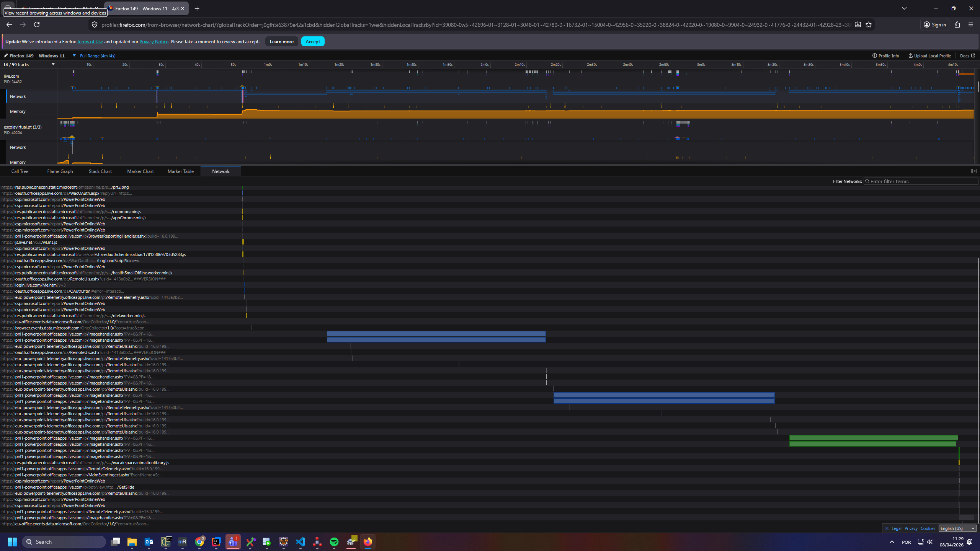
Task: Click the Firefox icon in the taskbar
Action: tap(368, 542)
